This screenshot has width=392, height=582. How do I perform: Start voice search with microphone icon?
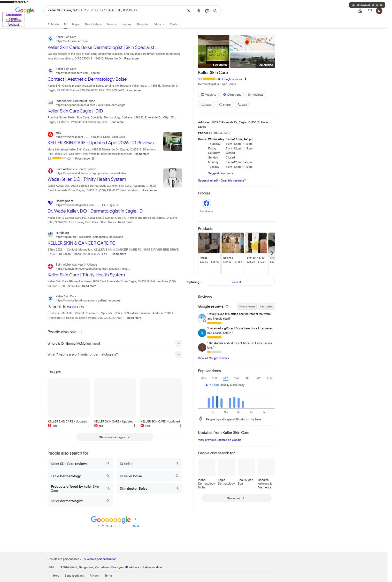(x=199, y=11)
